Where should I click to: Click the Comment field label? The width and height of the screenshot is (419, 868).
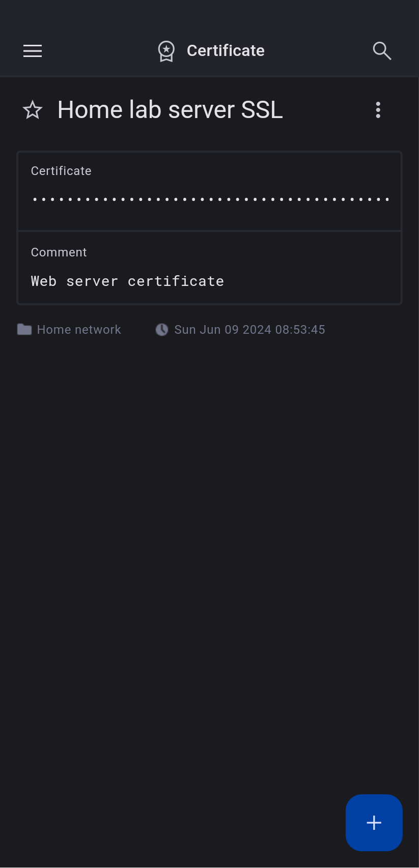[59, 252]
